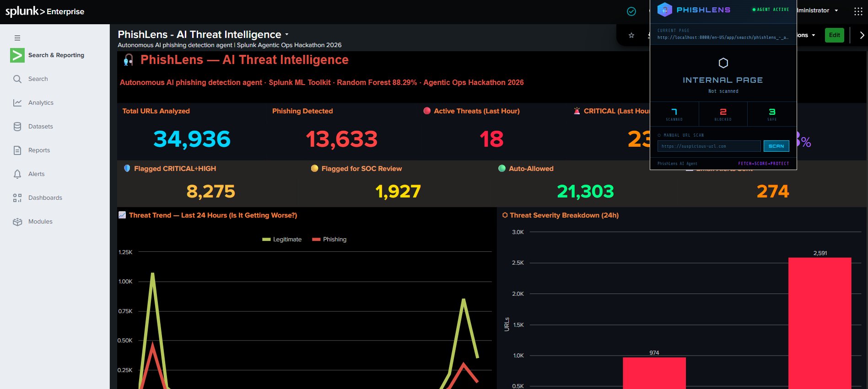The image size is (868, 389).
Task: Click the SCAN button in PhishLens
Action: coord(776,146)
